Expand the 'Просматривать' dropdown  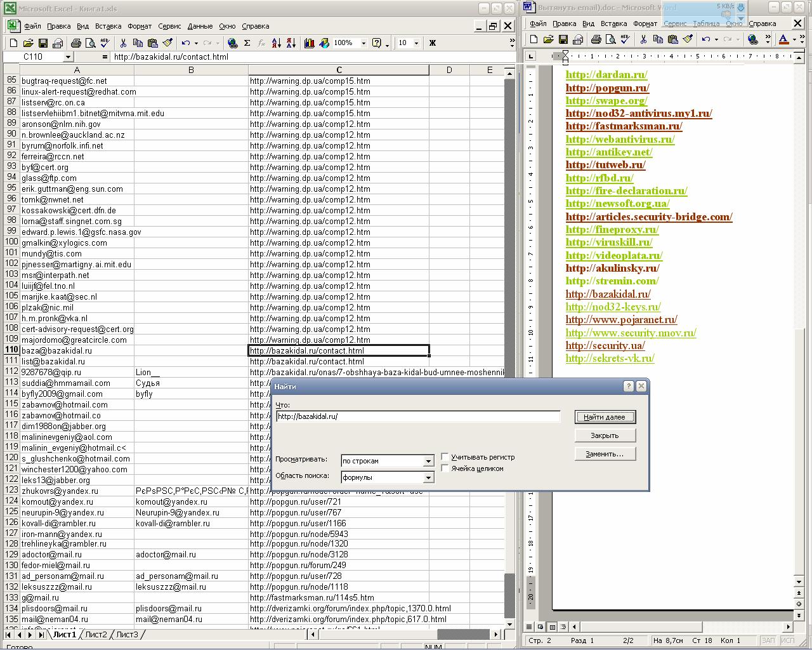(x=428, y=461)
